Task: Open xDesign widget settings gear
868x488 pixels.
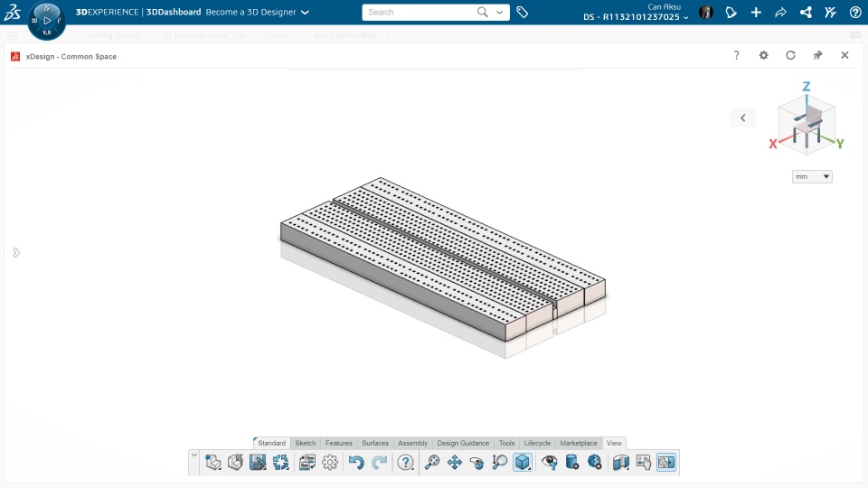Action: [x=763, y=55]
